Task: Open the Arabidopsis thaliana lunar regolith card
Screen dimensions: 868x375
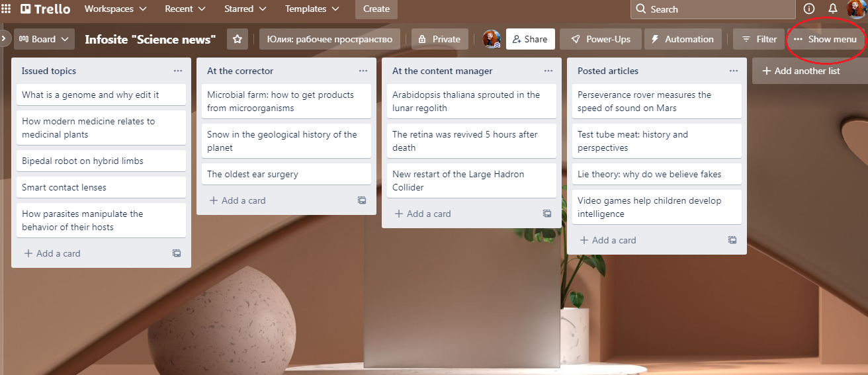Action: click(472, 101)
